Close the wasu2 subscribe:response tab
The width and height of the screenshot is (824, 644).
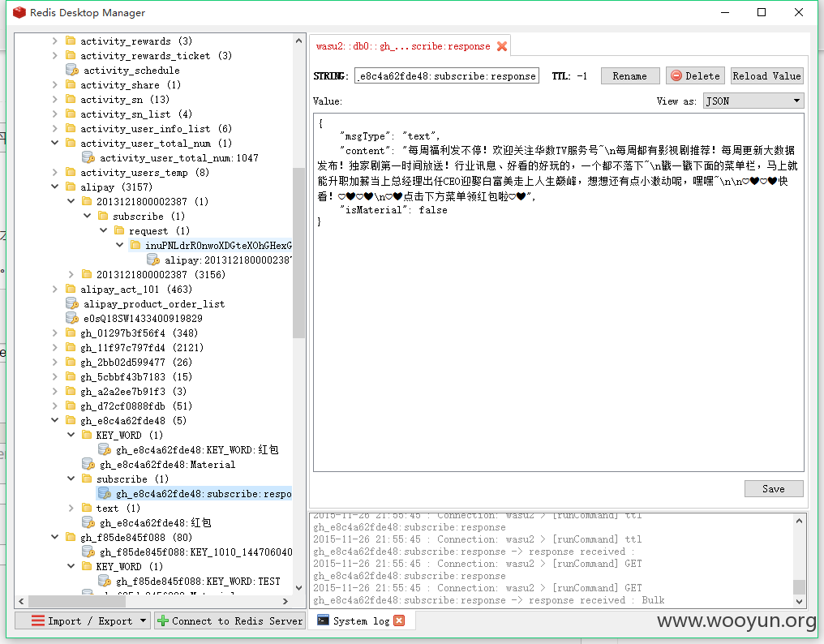pos(502,46)
